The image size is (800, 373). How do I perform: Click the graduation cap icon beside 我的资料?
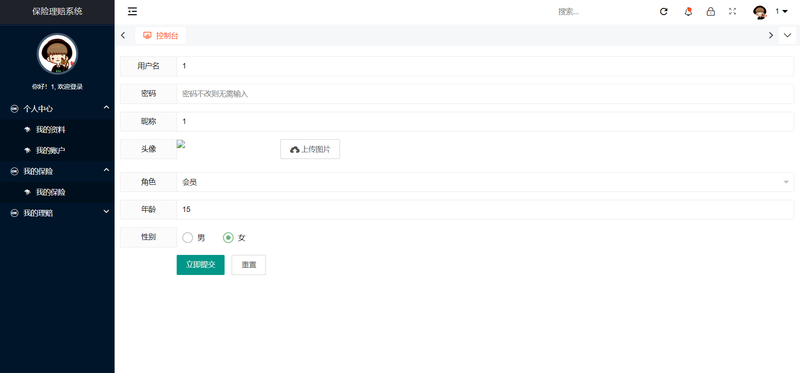pos(28,130)
